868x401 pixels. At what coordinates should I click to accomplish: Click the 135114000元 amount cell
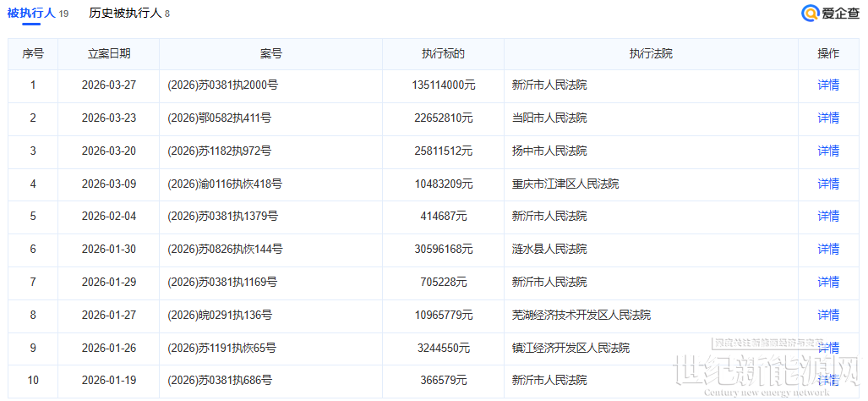click(443, 85)
